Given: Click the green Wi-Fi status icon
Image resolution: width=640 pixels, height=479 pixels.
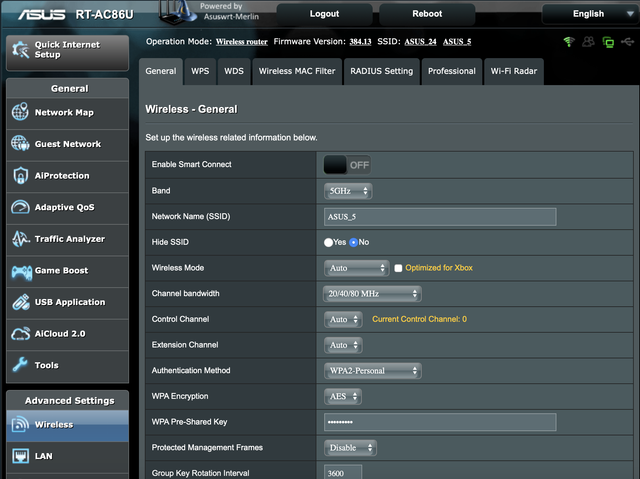Looking at the screenshot, I should click(569, 42).
